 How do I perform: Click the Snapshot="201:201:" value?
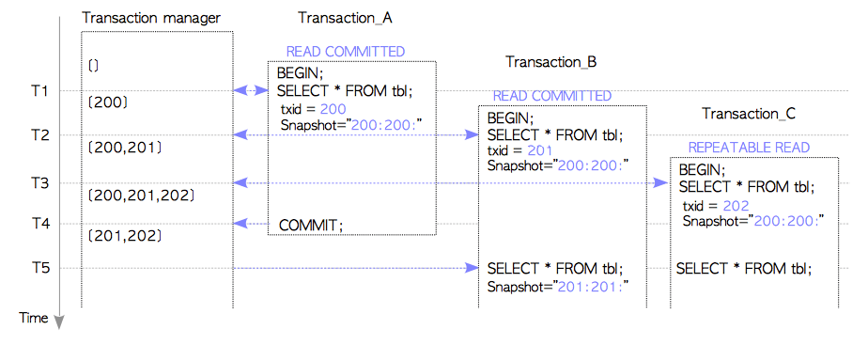pyautogui.click(x=559, y=287)
